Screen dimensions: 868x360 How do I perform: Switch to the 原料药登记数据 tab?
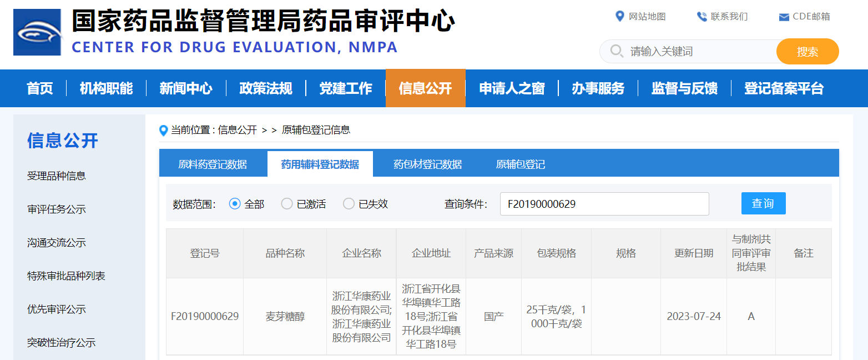click(x=213, y=164)
